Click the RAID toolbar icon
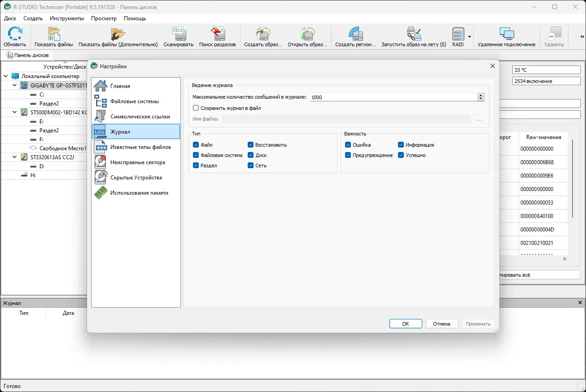Viewport: 586px width, 392px height. tap(458, 37)
